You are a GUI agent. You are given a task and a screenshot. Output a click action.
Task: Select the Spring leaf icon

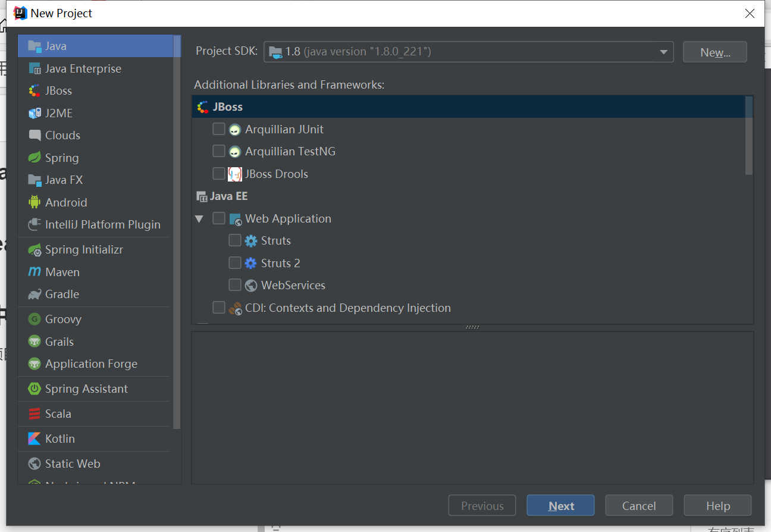click(35, 158)
